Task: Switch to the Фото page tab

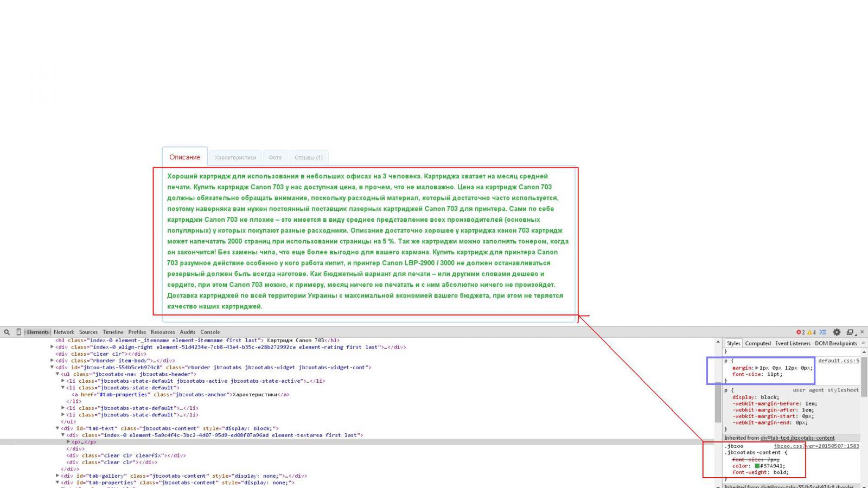Action: click(275, 158)
